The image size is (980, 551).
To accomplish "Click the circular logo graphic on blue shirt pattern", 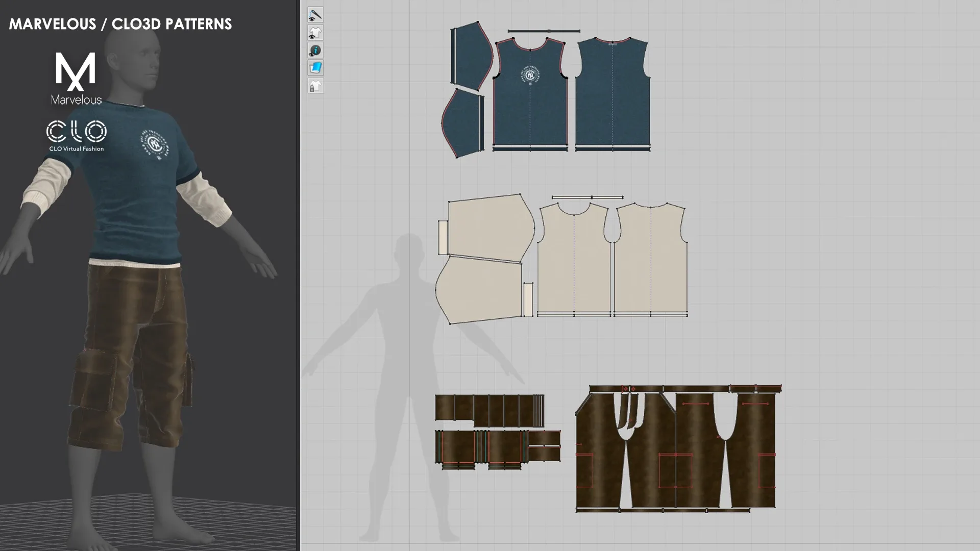I will coord(530,76).
